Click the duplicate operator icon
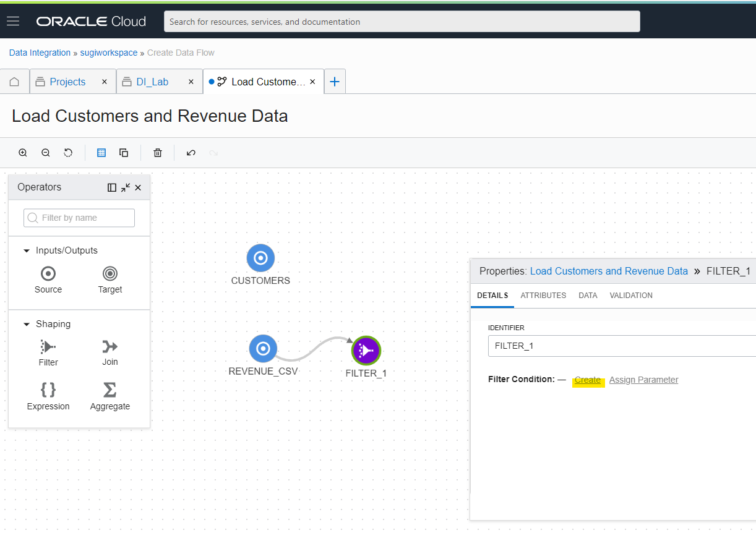This screenshot has width=756, height=533. [x=124, y=153]
